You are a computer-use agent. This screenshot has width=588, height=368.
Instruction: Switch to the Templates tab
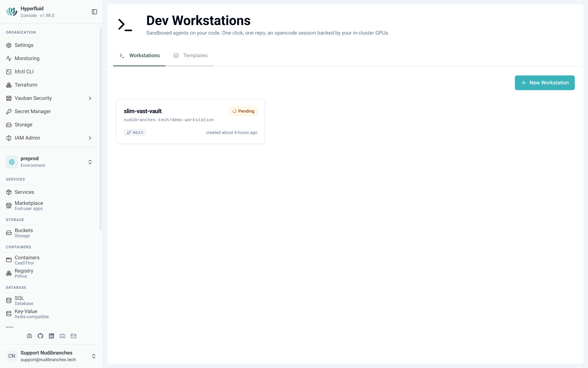[190, 56]
